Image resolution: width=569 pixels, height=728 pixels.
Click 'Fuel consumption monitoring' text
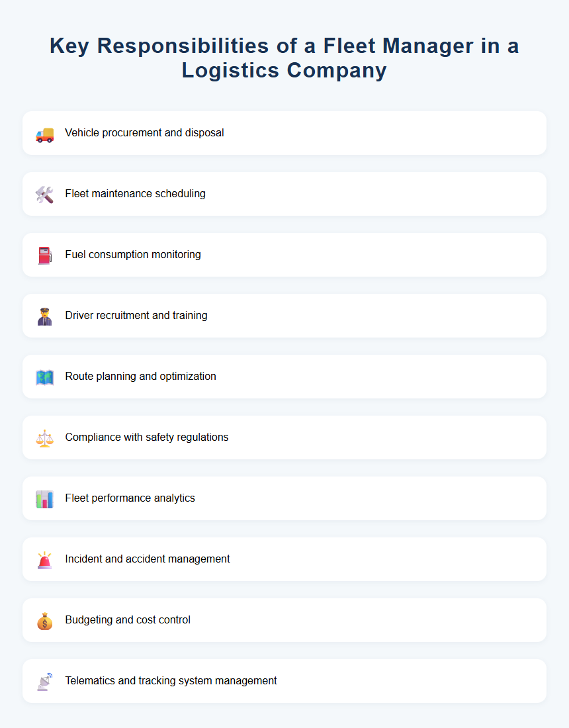pos(133,255)
